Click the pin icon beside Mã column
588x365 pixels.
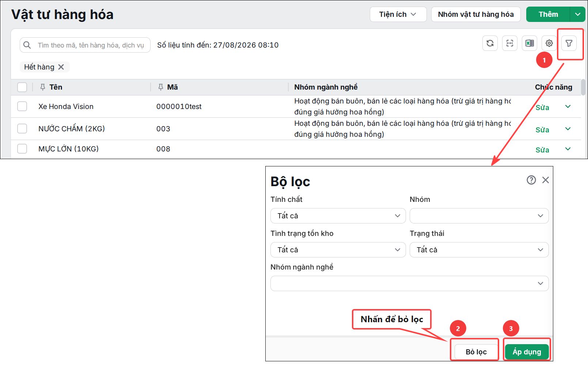pyautogui.click(x=160, y=87)
